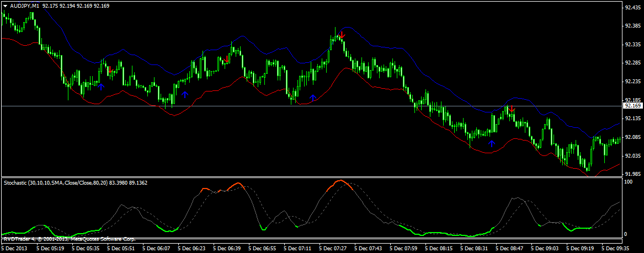Viewport: 644px width, 253px height.
Task: Click the 92.385 price scale label
Action: (x=632, y=26)
